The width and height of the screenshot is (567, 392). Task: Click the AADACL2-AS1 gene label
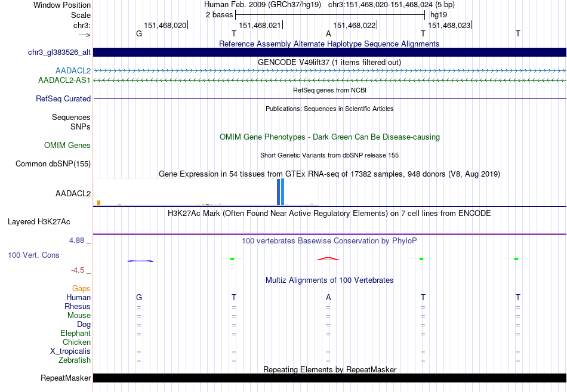(64, 80)
